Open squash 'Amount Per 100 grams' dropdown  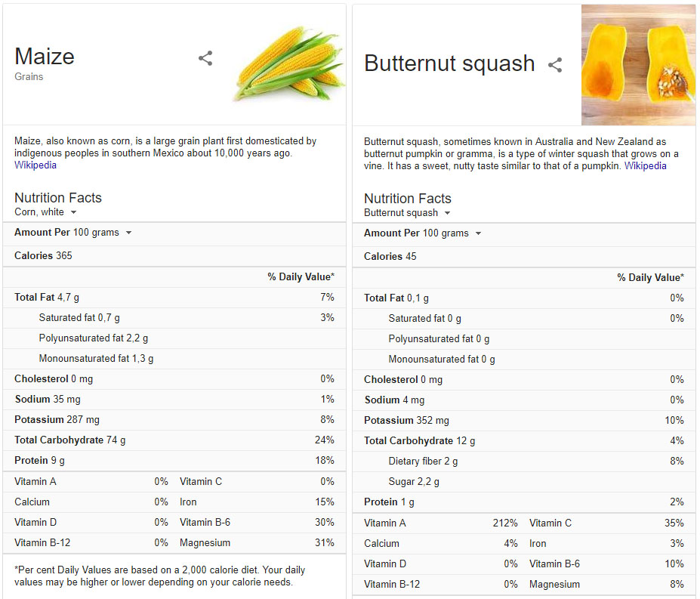tap(423, 233)
